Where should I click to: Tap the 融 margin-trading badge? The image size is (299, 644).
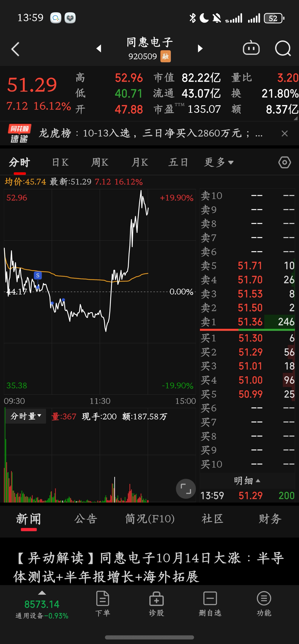pos(165,56)
